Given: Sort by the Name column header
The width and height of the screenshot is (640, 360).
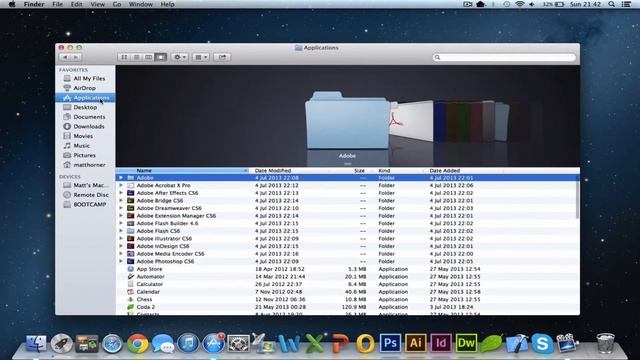Looking at the screenshot, I should [x=183, y=171].
